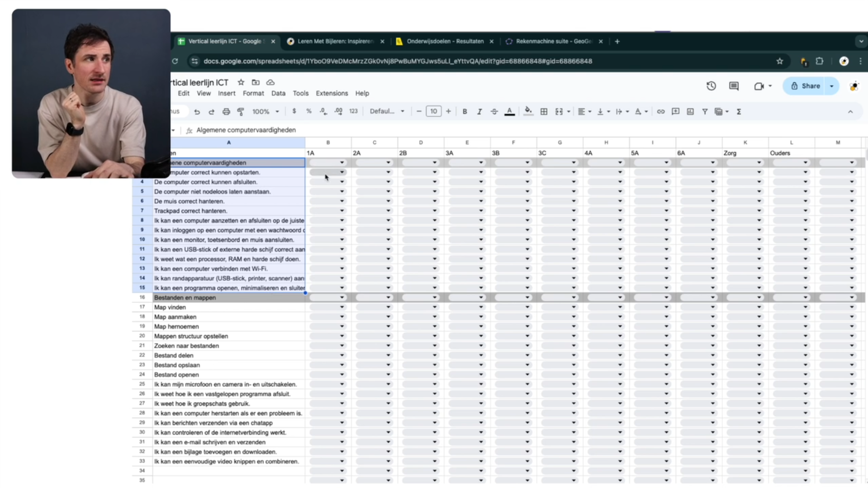Screen dimensions: 868x488
Task: Click the font size input field
Action: (x=433, y=112)
